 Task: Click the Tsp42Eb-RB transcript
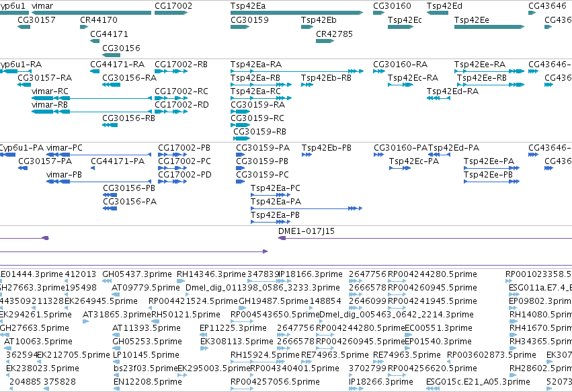pyautogui.click(x=307, y=85)
